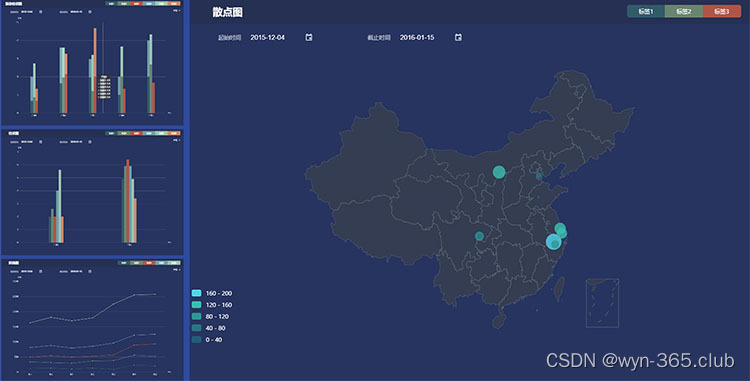Toggle red legend item in middle bar chart
The height and width of the screenshot is (381, 750).
136,133
